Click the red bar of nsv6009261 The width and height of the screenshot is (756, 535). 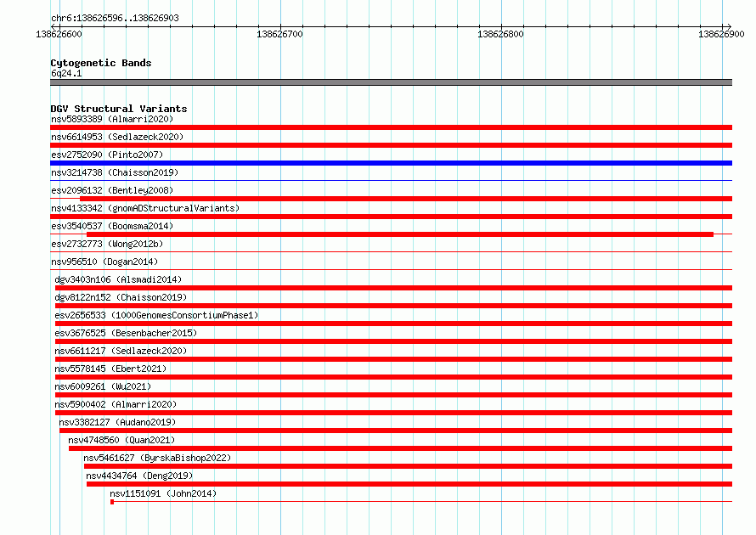[x=393, y=395]
